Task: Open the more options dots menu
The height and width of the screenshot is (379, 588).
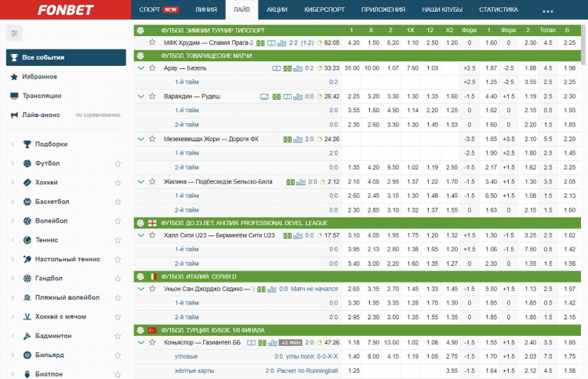Action: point(547,11)
